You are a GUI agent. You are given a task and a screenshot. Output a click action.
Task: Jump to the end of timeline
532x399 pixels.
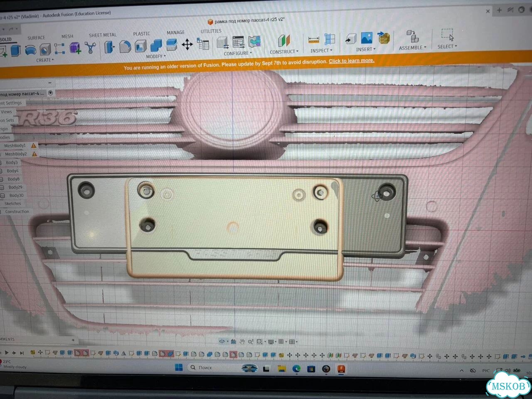click(22, 353)
